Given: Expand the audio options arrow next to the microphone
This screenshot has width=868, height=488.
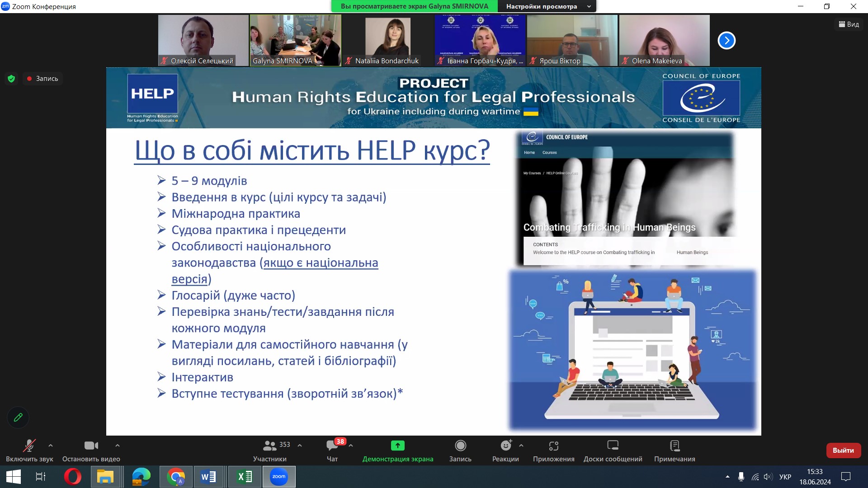Looking at the screenshot, I should pyautogui.click(x=51, y=446).
